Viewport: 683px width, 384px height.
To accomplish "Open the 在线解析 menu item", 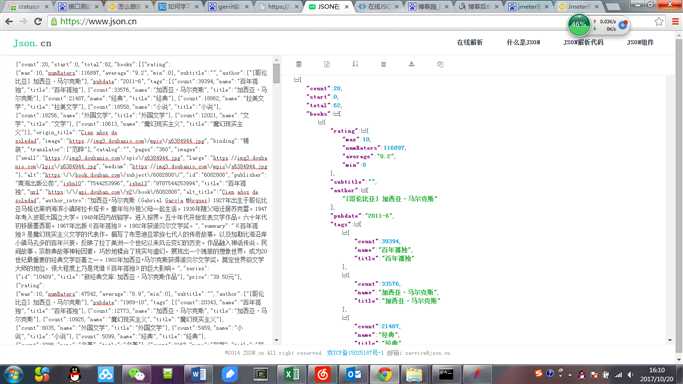I will point(470,43).
